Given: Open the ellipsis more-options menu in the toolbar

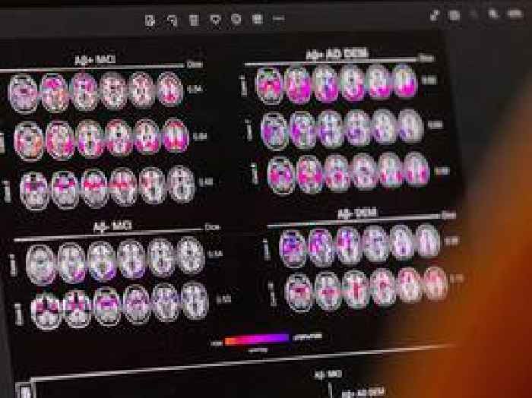Looking at the screenshot, I should (279, 18).
